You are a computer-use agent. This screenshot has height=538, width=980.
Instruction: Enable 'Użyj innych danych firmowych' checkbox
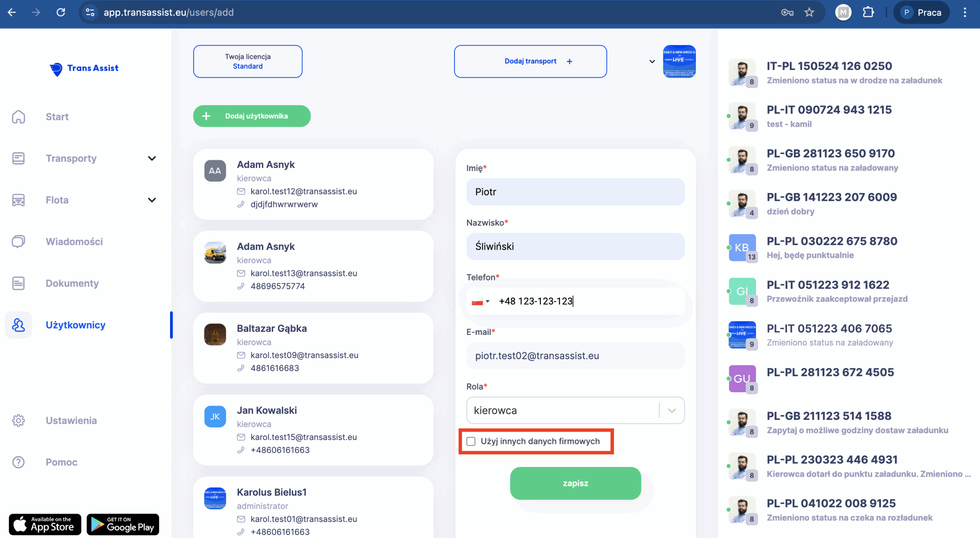pos(471,442)
